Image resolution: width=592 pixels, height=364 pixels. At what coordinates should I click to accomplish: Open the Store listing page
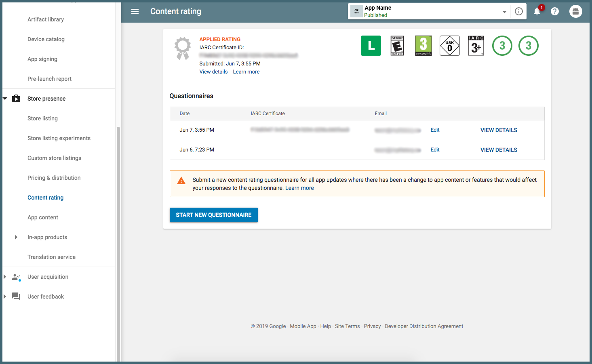(42, 118)
